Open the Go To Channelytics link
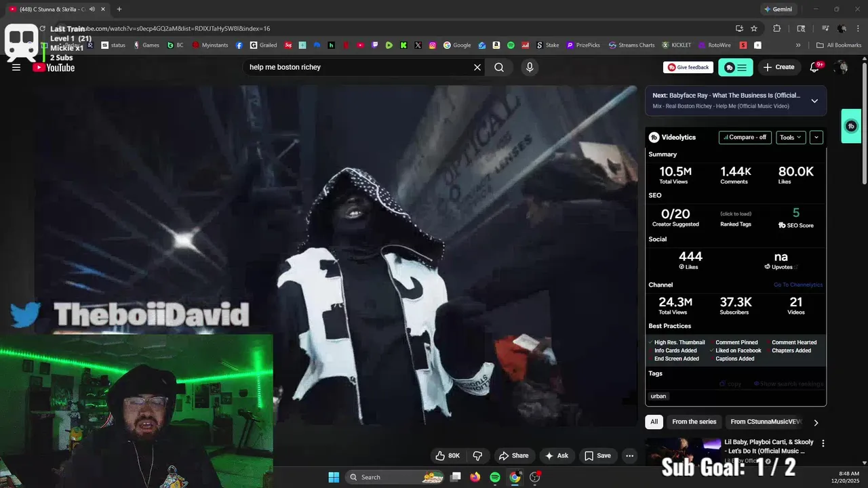 pos(798,285)
